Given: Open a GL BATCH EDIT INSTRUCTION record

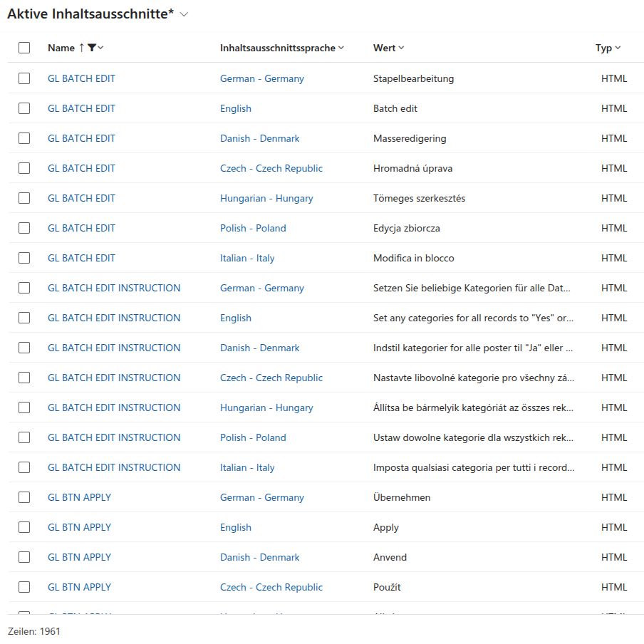Looking at the screenshot, I should pos(114,288).
